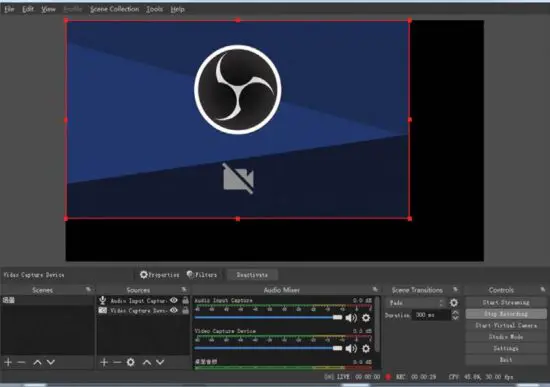
Task: Mute Video Capture Device in the mixer
Action: point(351,348)
